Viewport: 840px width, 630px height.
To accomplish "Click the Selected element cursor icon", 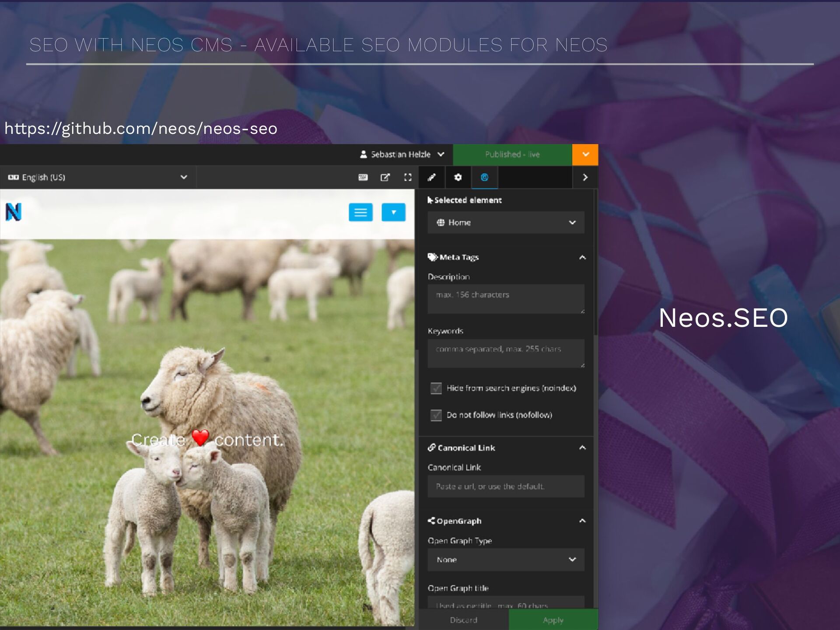I will (430, 200).
